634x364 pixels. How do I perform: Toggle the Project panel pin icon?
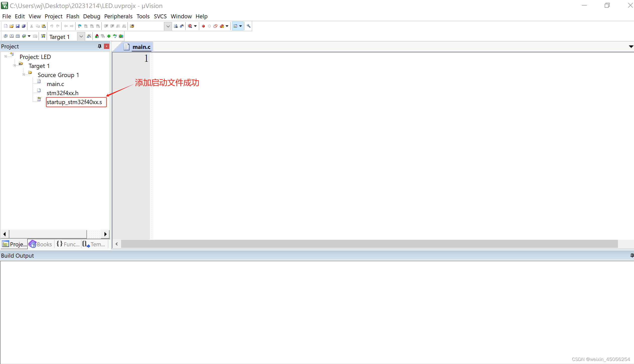(x=100, y=46)
